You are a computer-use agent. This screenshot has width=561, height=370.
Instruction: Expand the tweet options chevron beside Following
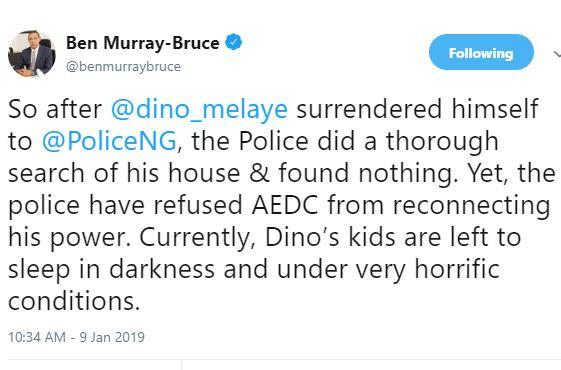click(557, 54)
